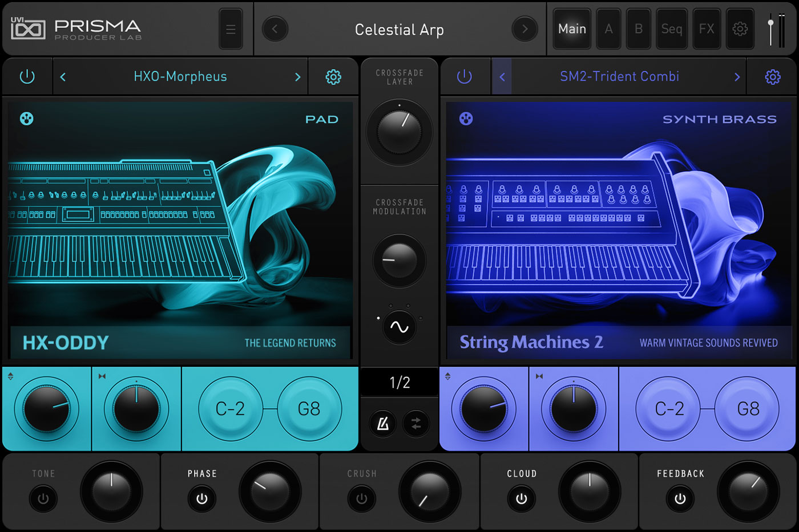Viewport: 799px width, 532px height.
Task: Click the cyan layer pan bowtie icon
Action: click(102, 376)
